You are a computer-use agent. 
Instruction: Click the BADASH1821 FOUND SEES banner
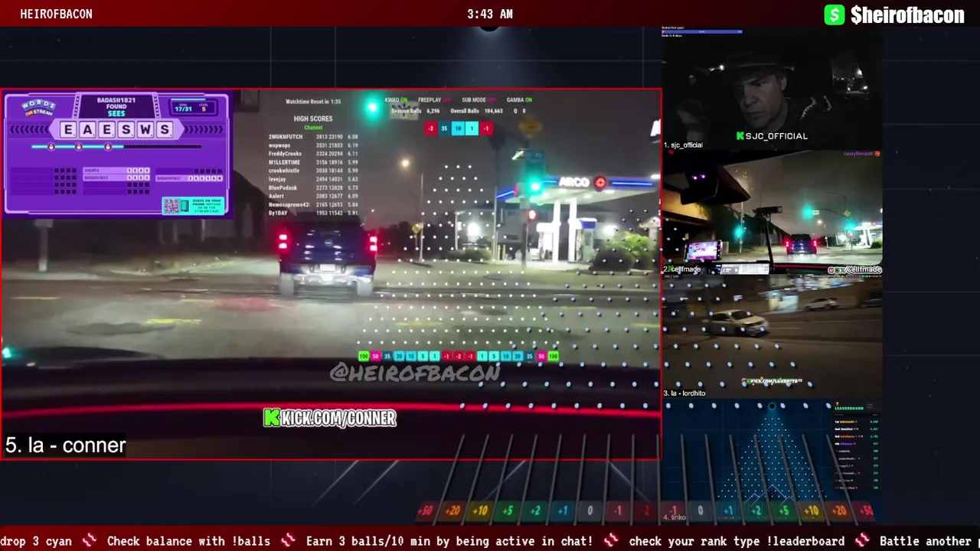click(x=116, y=106)
